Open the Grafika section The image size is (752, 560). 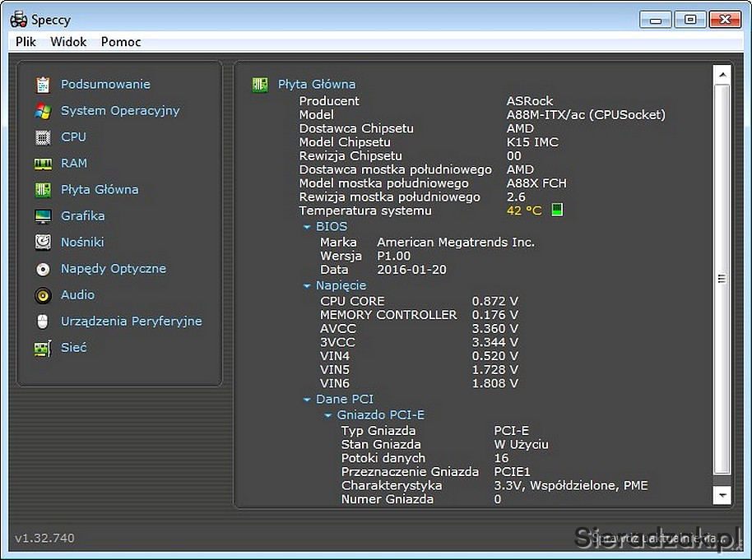82,216
